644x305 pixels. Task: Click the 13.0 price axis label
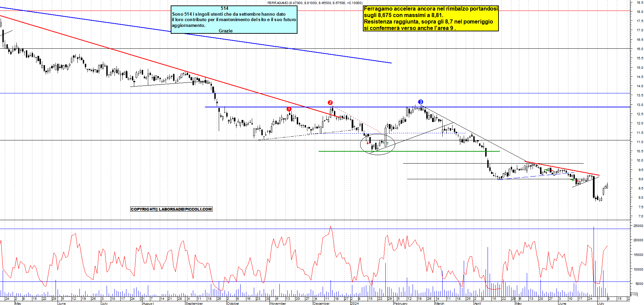tap(640, 105)
